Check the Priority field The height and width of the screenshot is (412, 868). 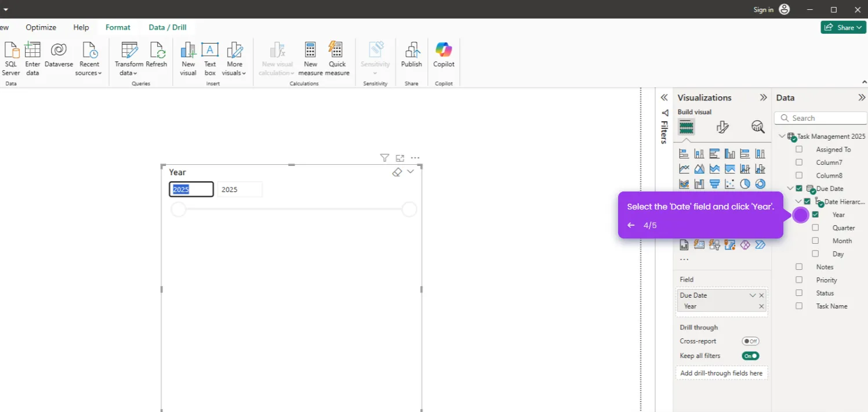tap(799, 280)
